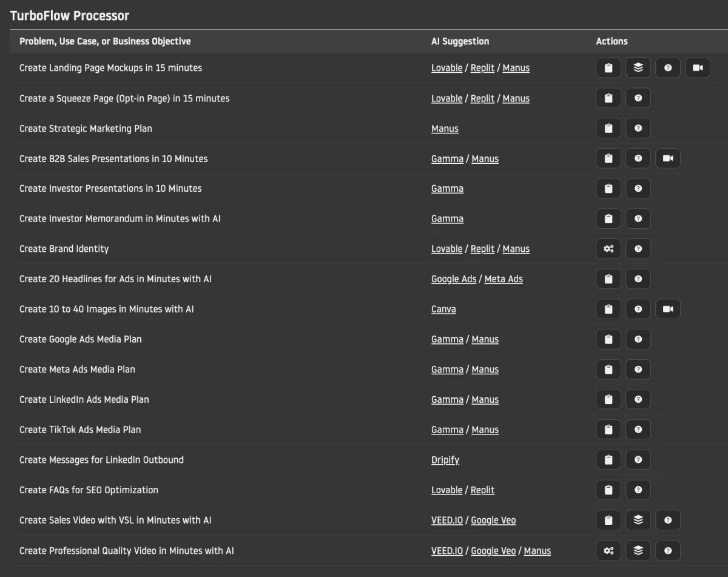The width and height of the screenshot is (728, 577).
Task: Click clipboard icon for Squeeze Page row
Action: [608, 98]
